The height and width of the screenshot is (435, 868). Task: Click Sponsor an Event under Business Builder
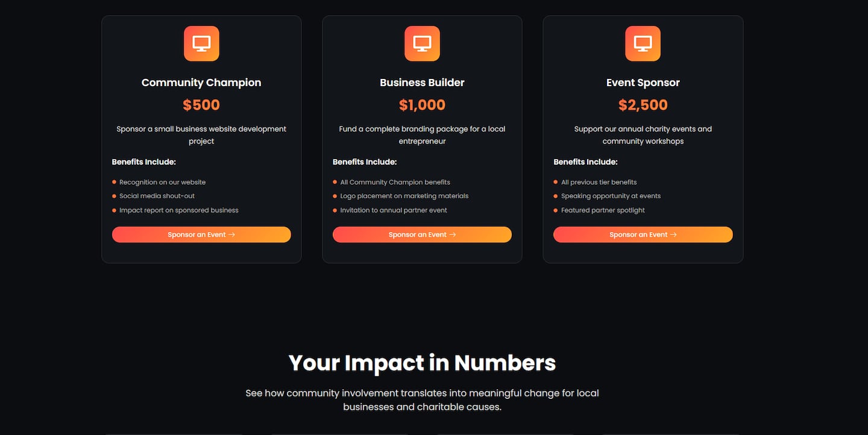pyautogui.click(x=422, y=234)
